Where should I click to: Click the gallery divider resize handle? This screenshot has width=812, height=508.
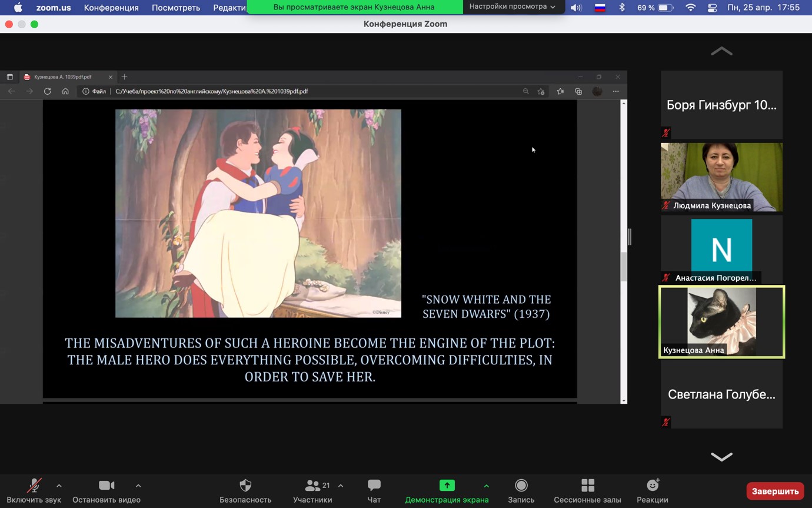coord(630,237)
